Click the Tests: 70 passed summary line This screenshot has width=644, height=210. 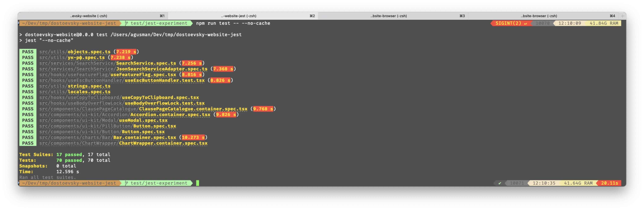pyautogui.click(x=65, y=161)
